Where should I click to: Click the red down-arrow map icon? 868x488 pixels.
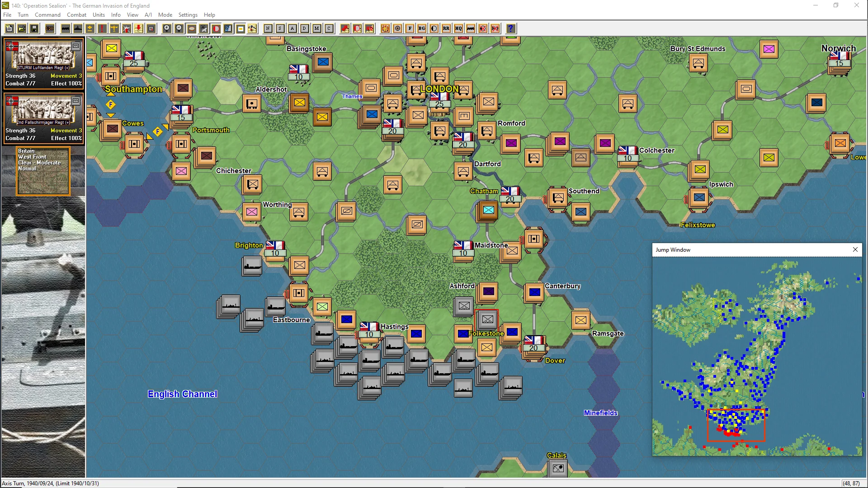tap(139, 28)
